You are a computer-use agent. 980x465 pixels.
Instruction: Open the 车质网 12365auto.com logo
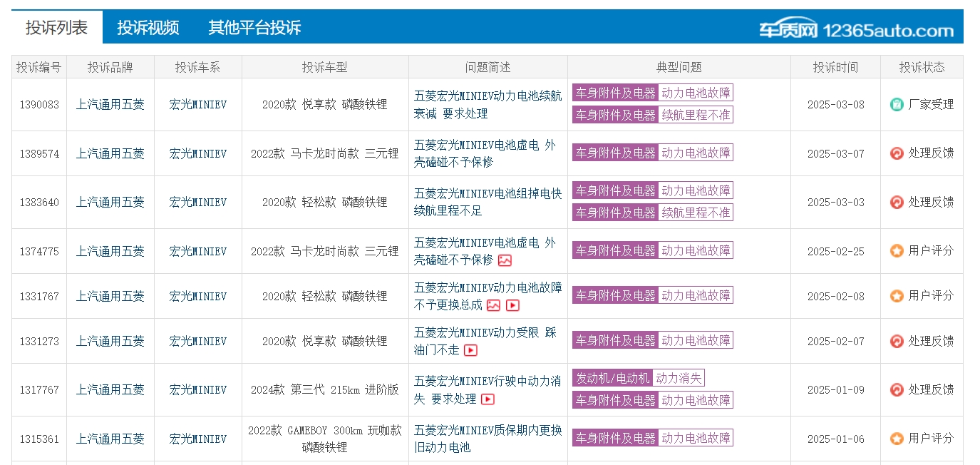coord(855,30)
